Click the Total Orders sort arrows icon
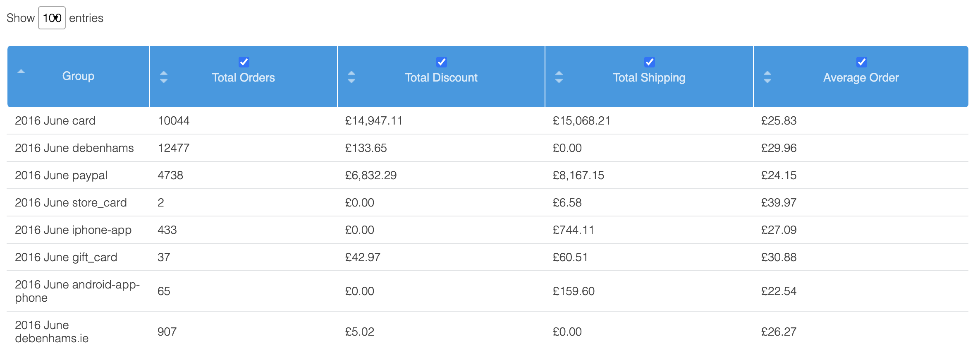Screen dimensions: 980x346 point(164,77)
